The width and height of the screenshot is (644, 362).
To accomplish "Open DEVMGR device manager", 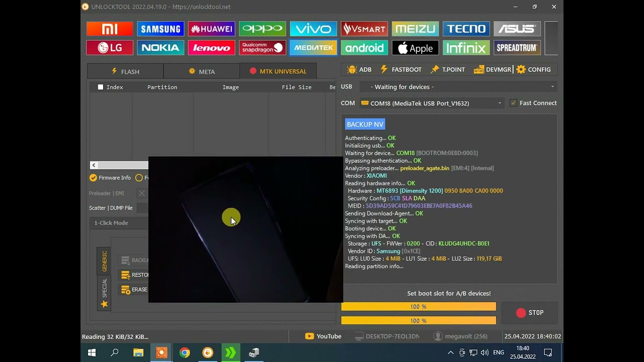I will pyautogui.click(x=493, y=69).
